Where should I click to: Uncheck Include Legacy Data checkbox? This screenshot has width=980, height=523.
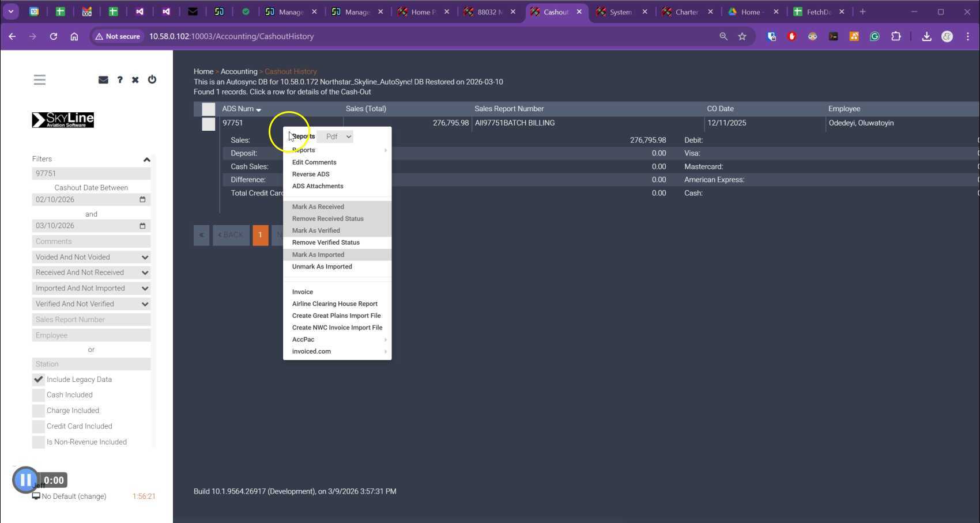tap(39, 380)
